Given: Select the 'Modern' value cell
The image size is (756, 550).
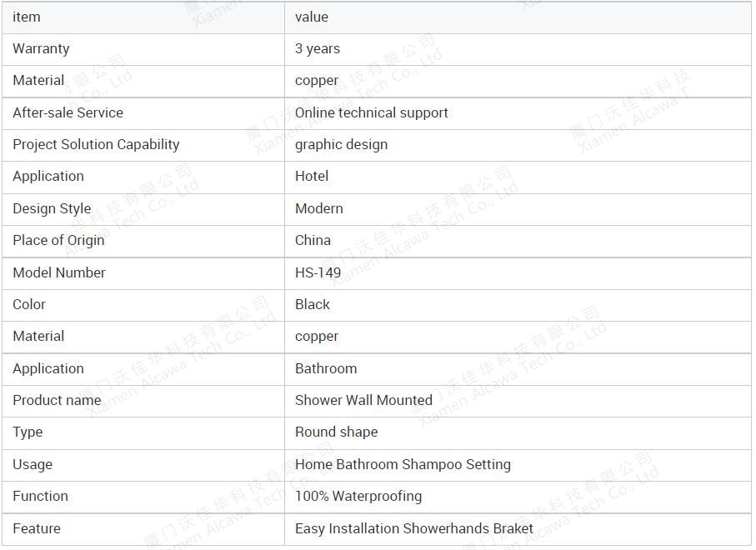Looking at the screenshot, I should point(518,209).
